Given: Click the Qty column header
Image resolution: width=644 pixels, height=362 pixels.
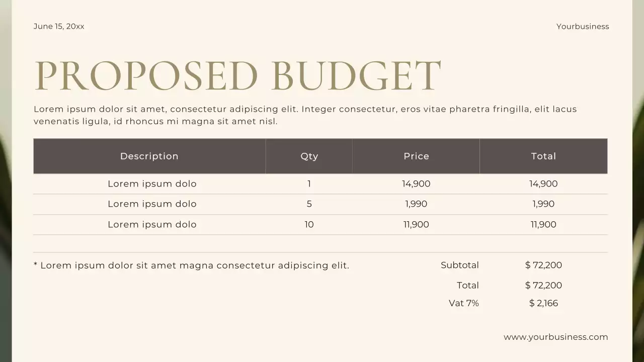Looking at the screenshot, I should [309, 156].
